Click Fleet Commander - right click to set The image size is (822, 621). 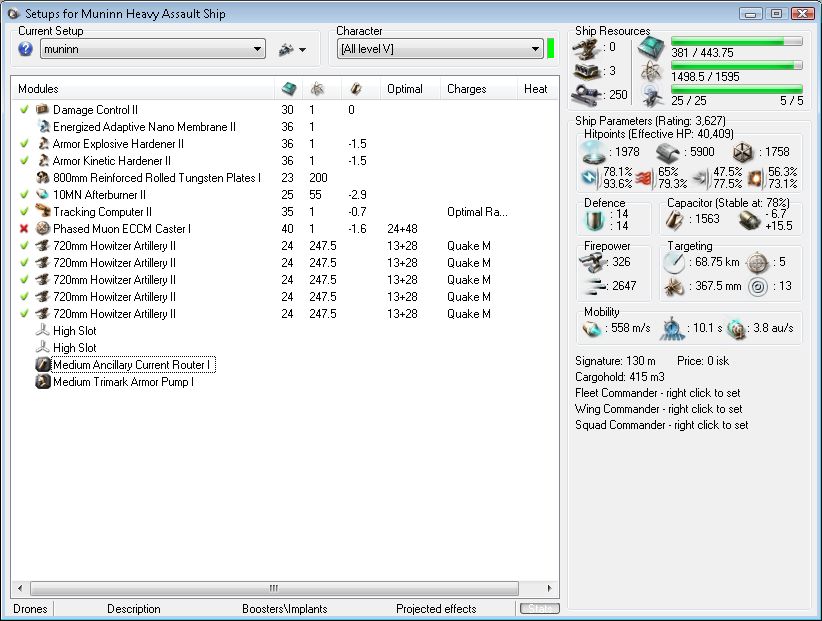(658, 393)
